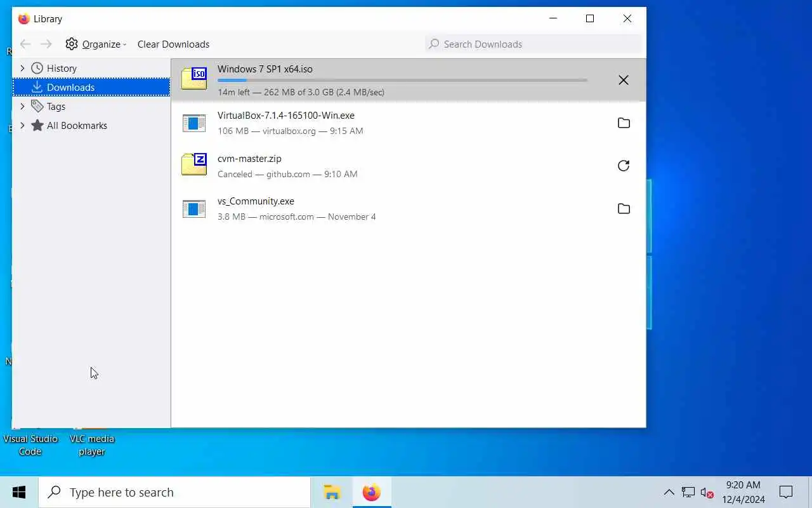This screenshot has width=812, height=508.
Task: Select the vs_Community.exe file name
Action: 256,201
